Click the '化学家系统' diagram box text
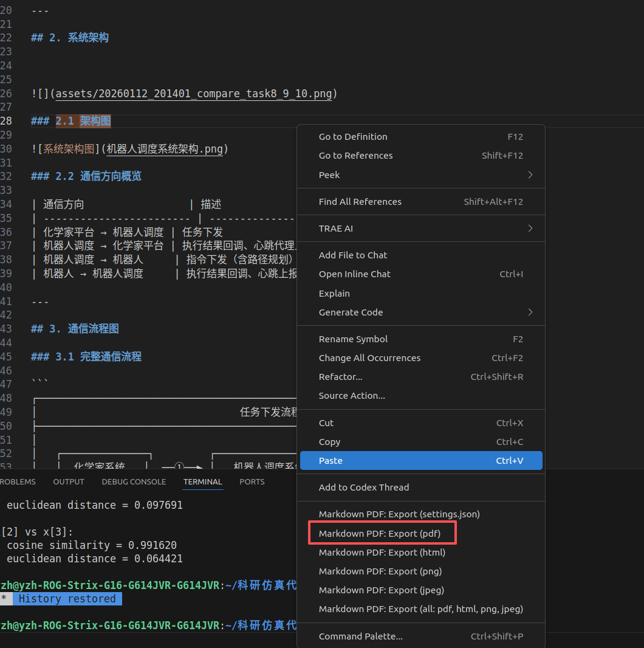644x648 pixels. [x=99, y=466]
